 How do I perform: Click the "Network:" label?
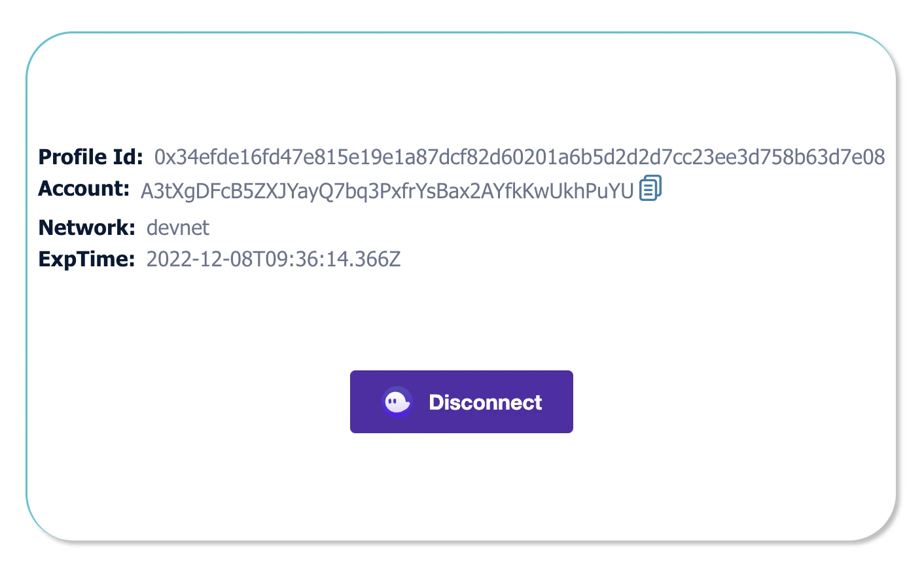(x=86, y=228)
